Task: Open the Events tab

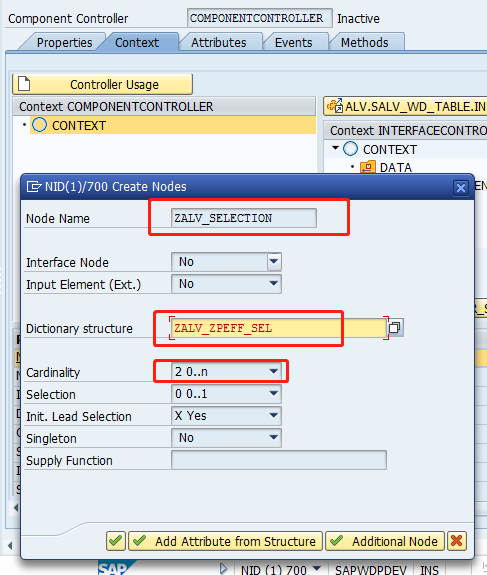Action: click(x=293, y=42)
